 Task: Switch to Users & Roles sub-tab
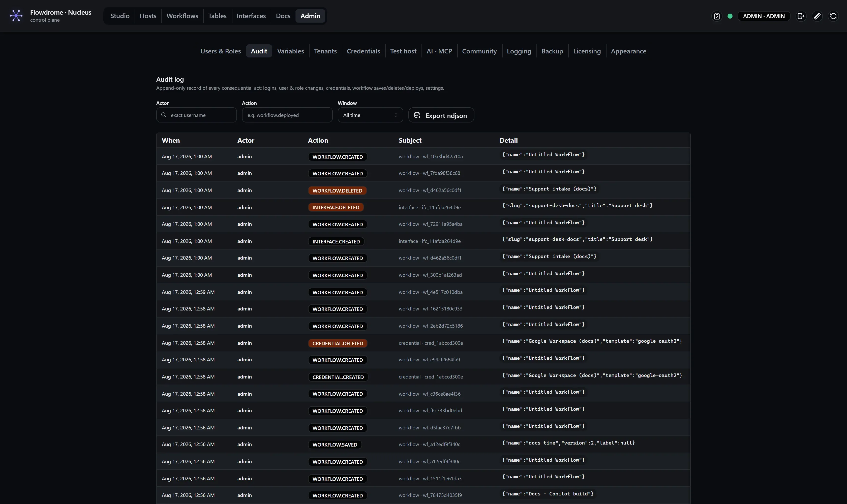[221, 51]
